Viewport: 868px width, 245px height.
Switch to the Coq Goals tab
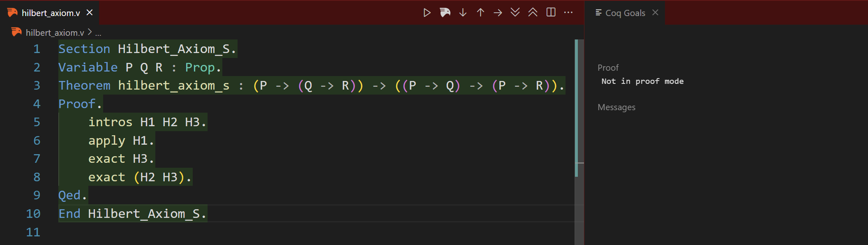625,13
